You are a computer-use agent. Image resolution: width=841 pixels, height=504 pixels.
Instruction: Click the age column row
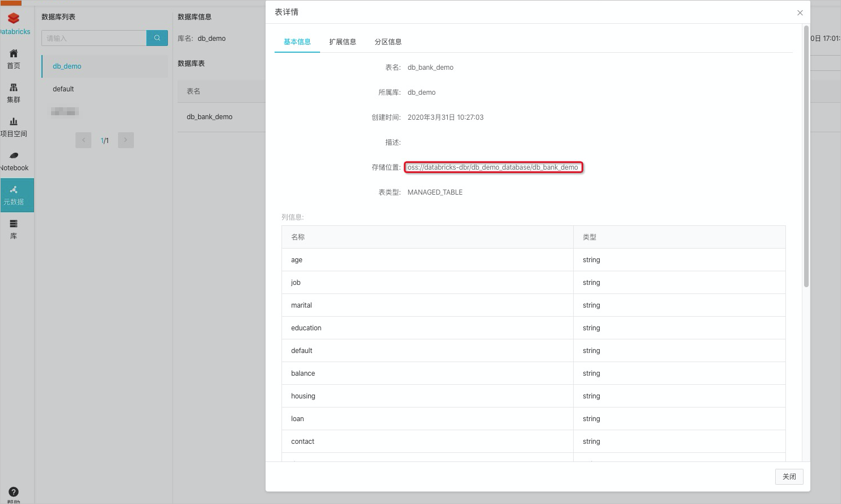(x=533, y=260)
